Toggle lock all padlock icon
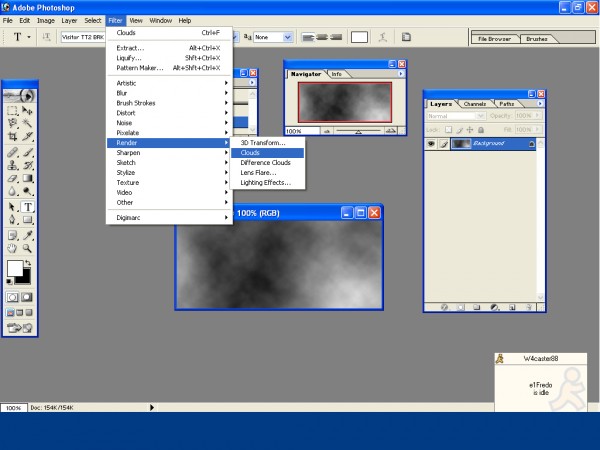 click(481, 130)
